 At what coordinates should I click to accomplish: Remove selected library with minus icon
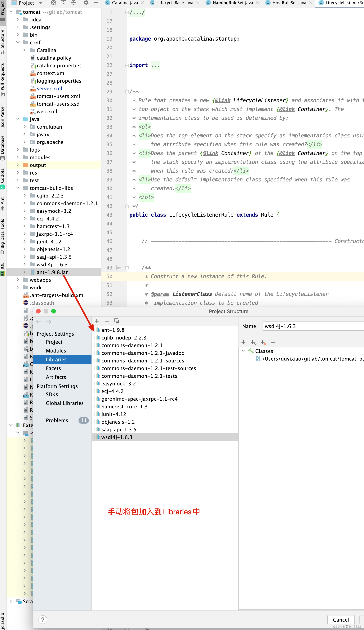pyautogui.click(x=107, y=321)
